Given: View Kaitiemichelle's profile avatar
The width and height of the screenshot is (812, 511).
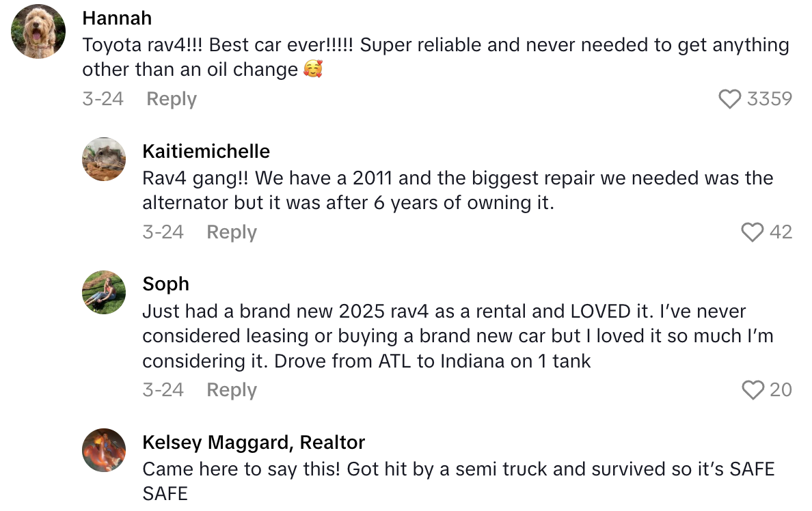Looking at the screenshot, I should pyautogui.click(x=104, y=159).
